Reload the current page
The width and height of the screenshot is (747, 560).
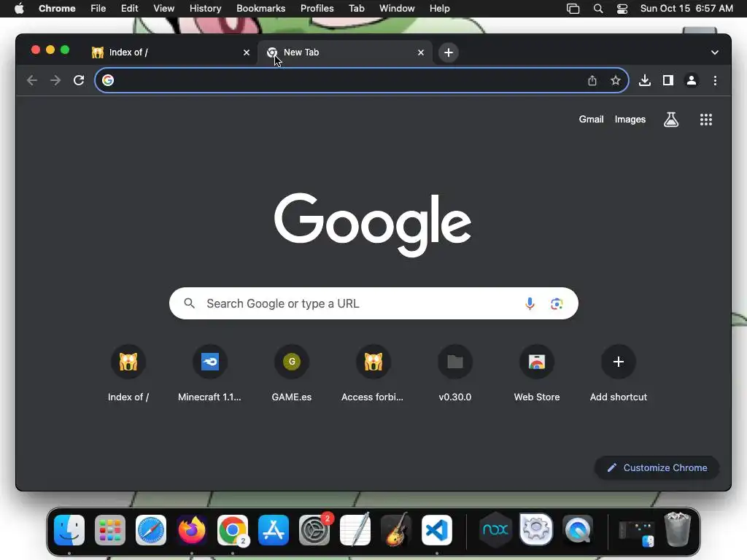pyautogui.click(x=79, y=80)
